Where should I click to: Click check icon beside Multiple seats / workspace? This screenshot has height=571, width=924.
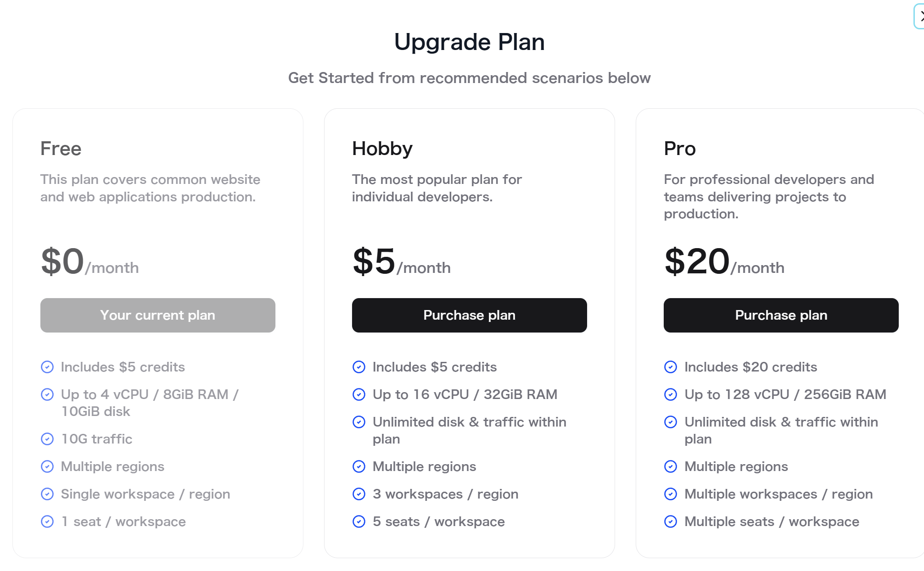(x=671, y=521)
